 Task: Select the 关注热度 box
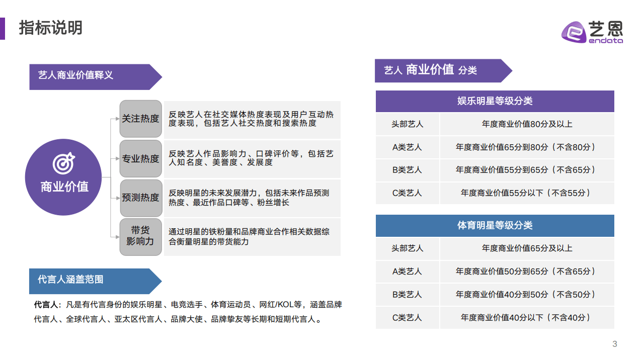click(x=140, y=119)
